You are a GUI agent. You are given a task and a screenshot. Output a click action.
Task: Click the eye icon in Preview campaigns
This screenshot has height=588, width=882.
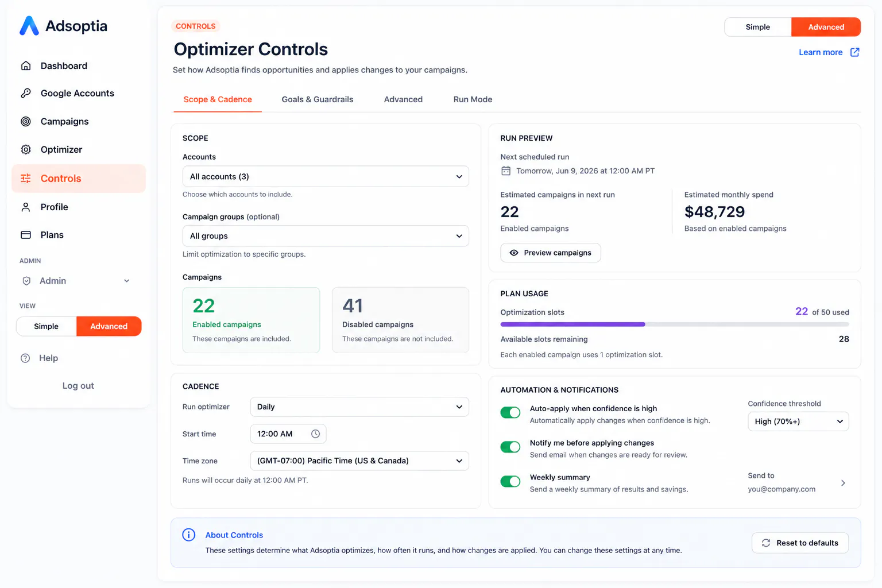(x=514, y=253)
